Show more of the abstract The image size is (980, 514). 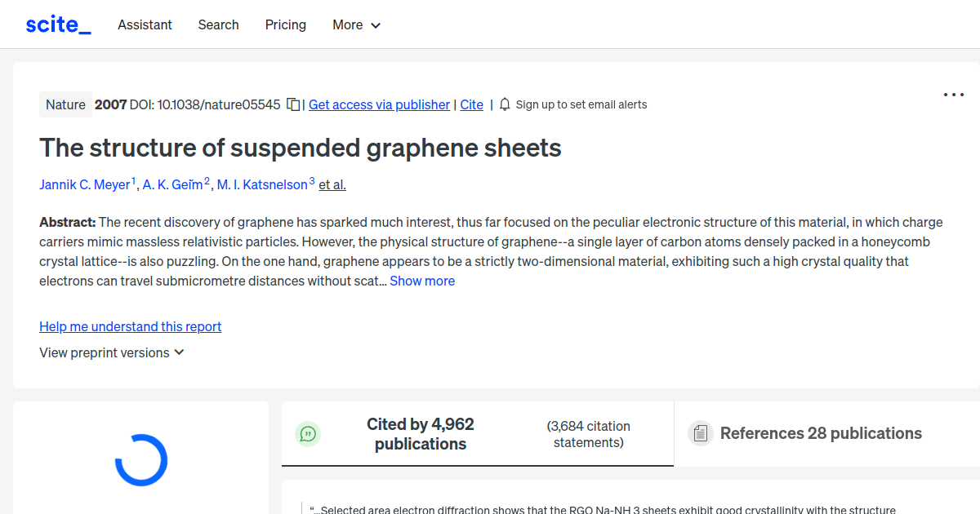[422, 281]
